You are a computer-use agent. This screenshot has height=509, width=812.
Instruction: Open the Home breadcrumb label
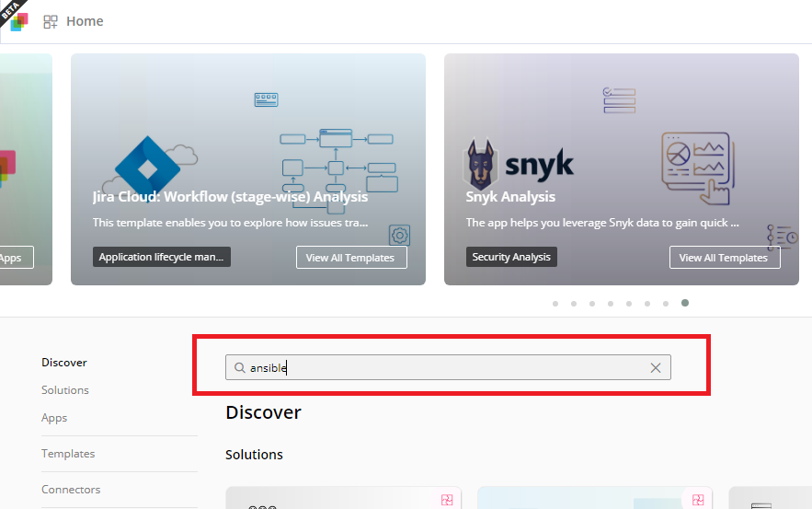85,21
